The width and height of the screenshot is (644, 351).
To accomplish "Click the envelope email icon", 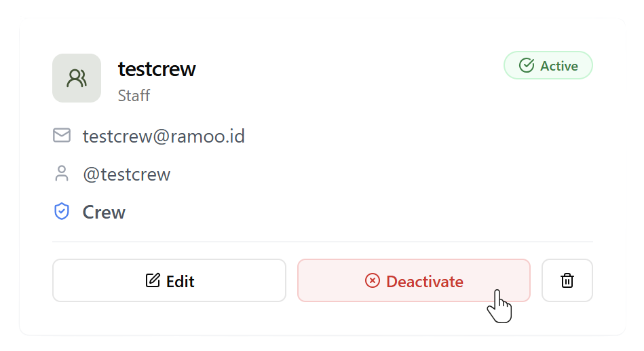I will pyautogui.click(x=62, y=135).
